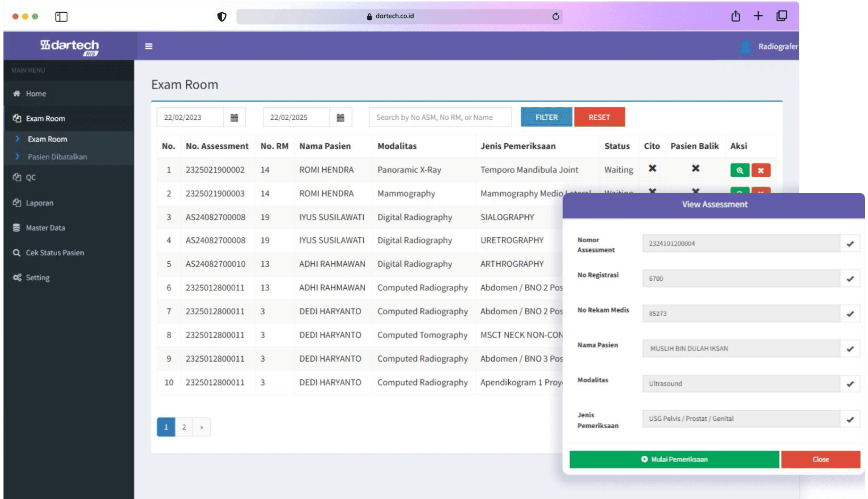Click the Cito cross mark in row 1
This screenshot has height=499, width=868.
point(652,168)
